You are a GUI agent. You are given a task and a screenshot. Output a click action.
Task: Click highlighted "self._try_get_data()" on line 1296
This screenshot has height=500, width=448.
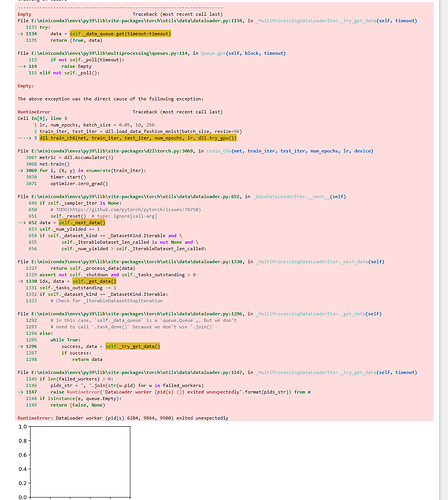[133, 346]
